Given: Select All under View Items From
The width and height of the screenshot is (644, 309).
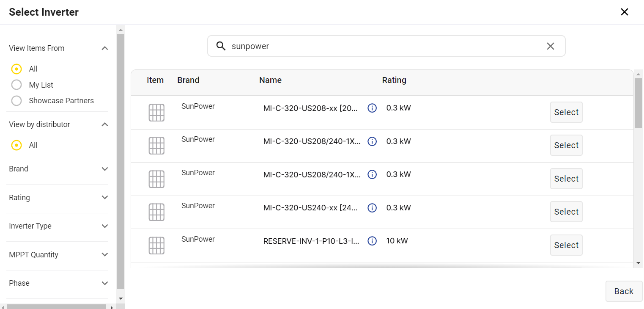Looking at the screenshot, I should pos(16,69).
